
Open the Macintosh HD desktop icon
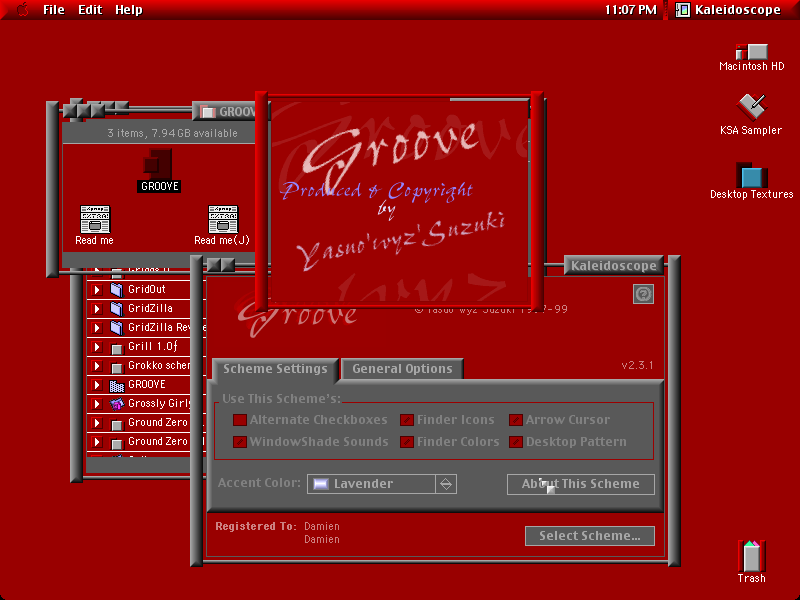(x=751, y=52)
